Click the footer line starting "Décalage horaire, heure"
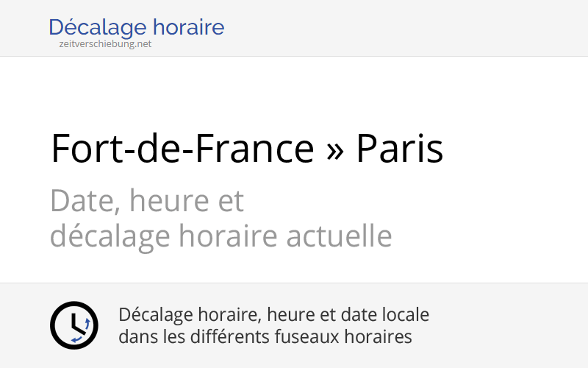588x368 pixels. 273,315
